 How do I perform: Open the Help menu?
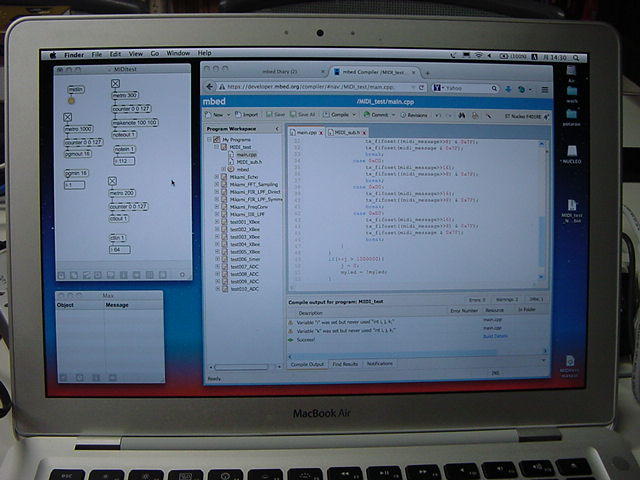point(204,53)
